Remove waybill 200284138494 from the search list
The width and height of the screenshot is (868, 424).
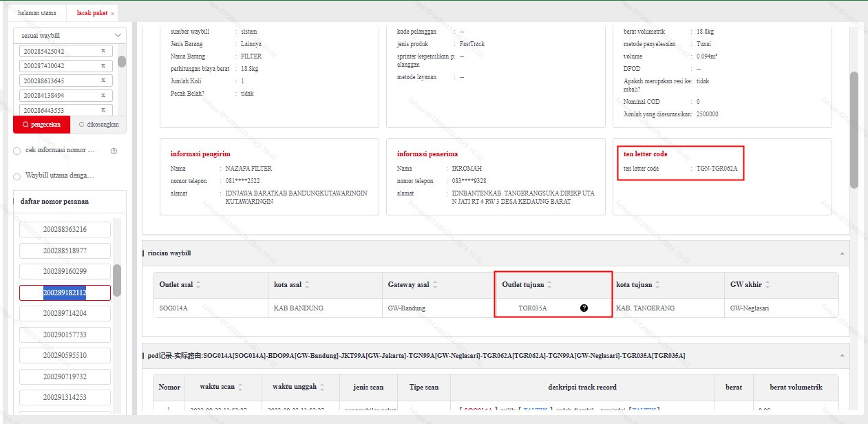click(103, 96)
